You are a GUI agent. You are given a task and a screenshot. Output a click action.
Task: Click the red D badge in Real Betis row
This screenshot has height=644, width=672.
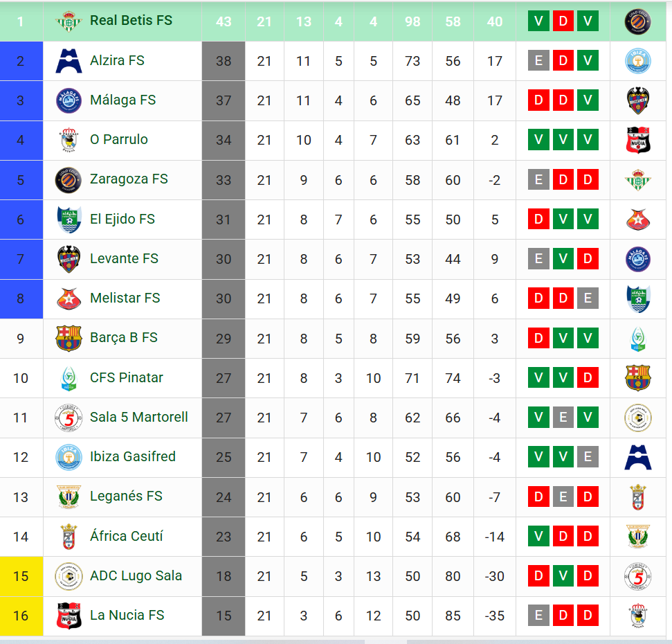tap(563, 21)
